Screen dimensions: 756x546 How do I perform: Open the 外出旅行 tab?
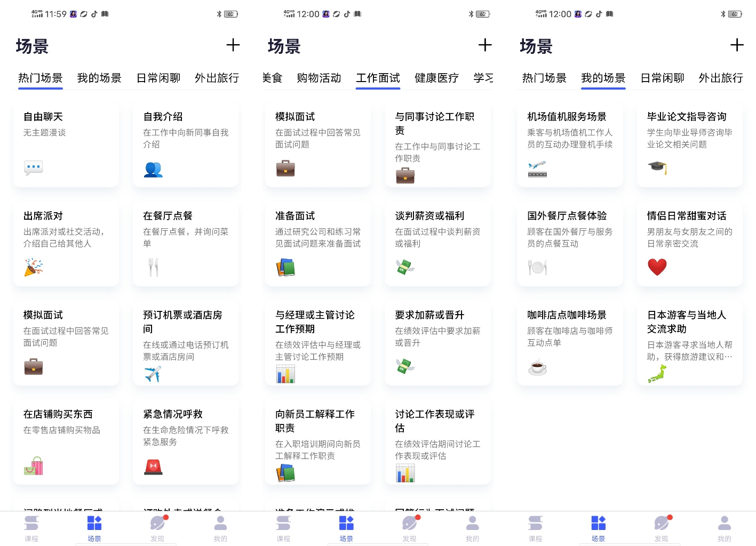point(216,78)
